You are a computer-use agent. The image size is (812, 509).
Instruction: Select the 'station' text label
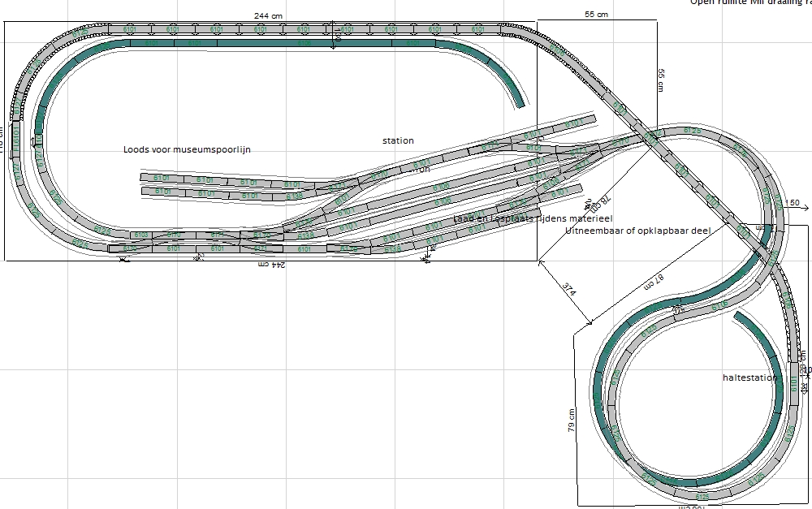(x=398, y=140)
